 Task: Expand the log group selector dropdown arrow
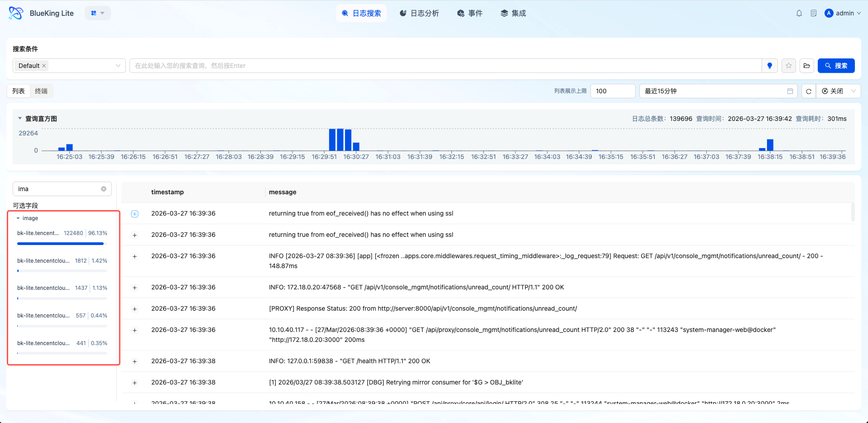(118, 66)
